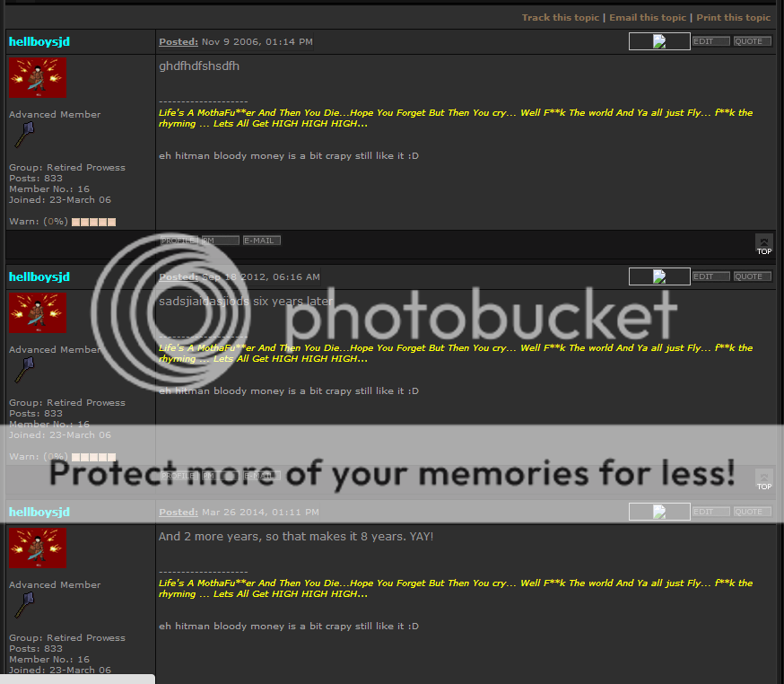Viewport: 784px width, 684px height.
Task: Click TOP arrow icon in second post
Action: (763, 479)
